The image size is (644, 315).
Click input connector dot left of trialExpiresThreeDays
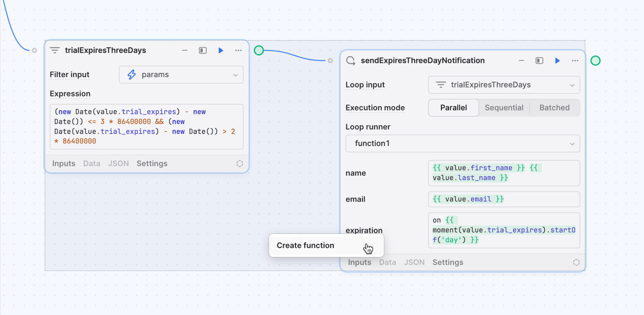click(x=34, y=50)
